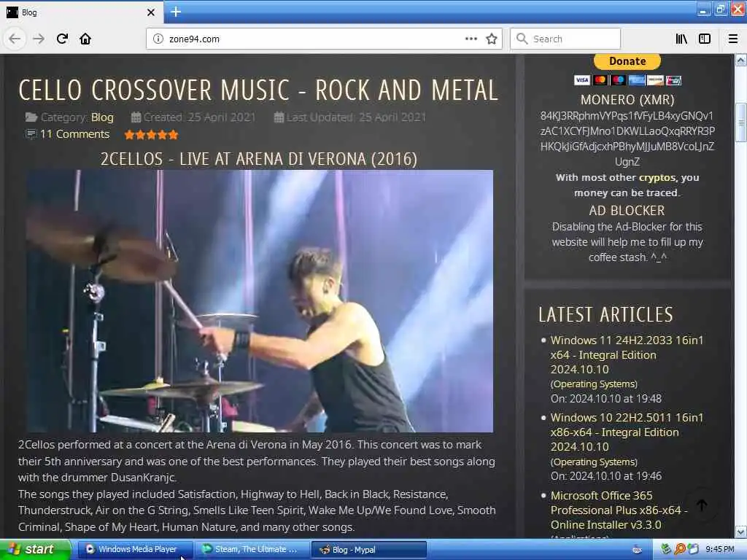
Task: Open the Library bookshelf icon
Action: [x=681, y=39]
